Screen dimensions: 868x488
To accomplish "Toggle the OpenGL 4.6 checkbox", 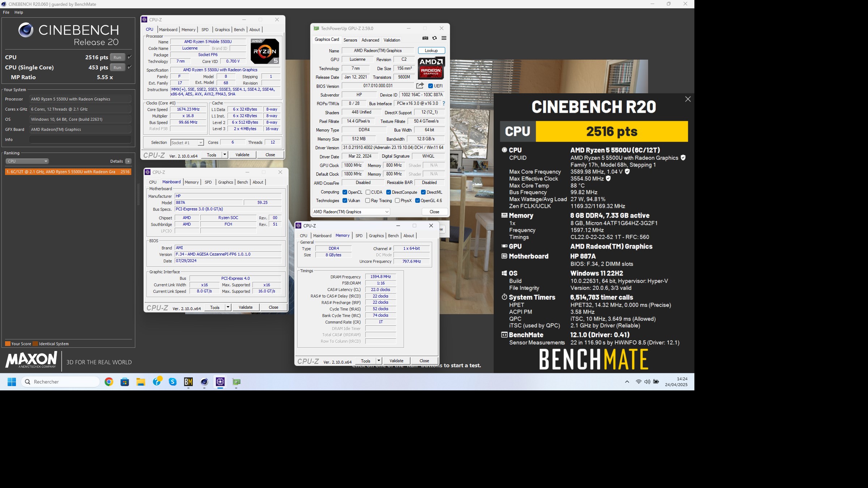I will 417,201.
